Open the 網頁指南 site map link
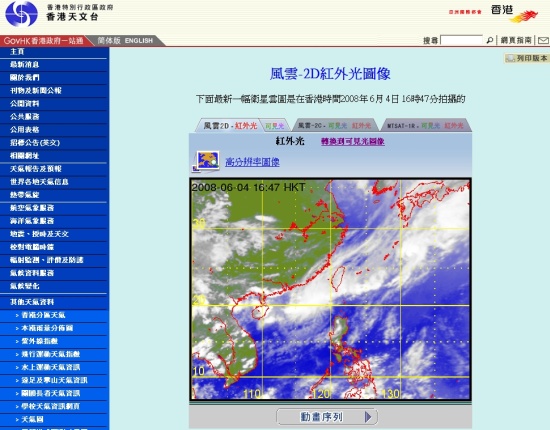 516,40
